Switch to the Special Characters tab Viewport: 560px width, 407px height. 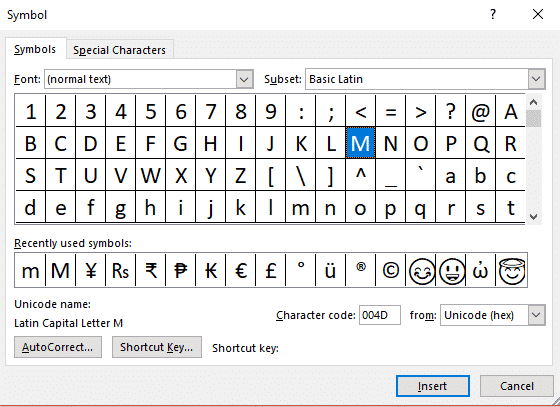(x=119, y=50)
